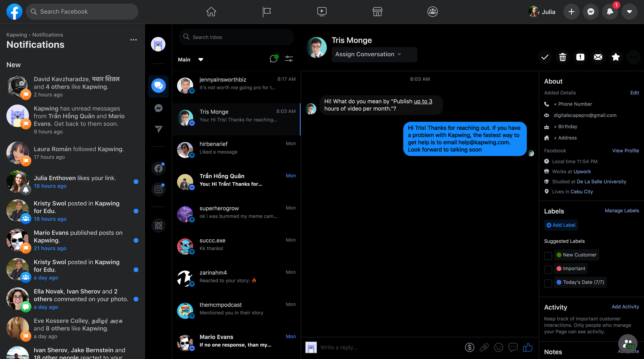Open Instagram inbox in sidebar

point(158,189)
